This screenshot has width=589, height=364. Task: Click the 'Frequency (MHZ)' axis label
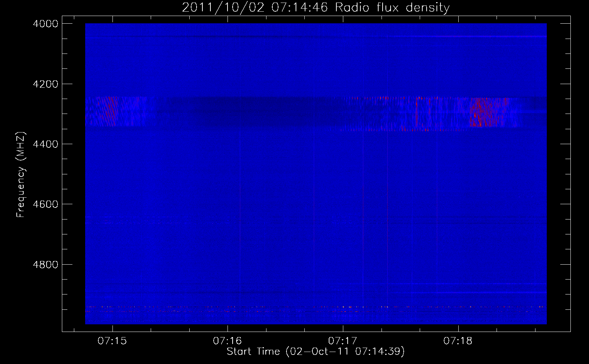pyautogui.click(x=21, y=175)
